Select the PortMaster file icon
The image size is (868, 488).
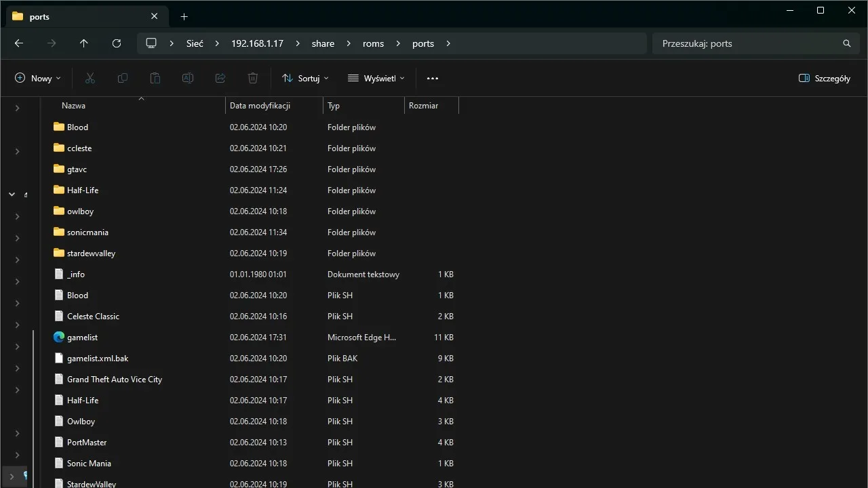tap(59, 443)
